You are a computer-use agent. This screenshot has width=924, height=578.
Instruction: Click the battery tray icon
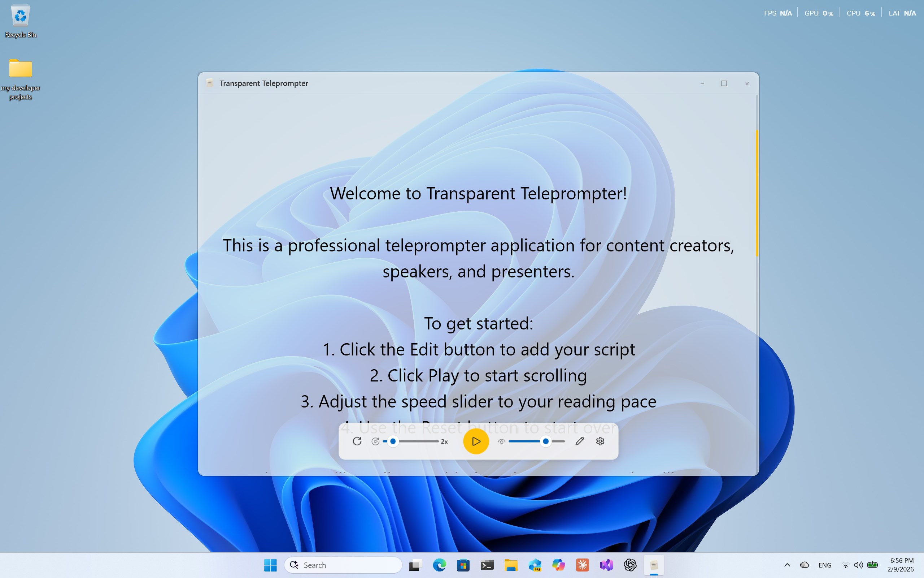[x=872, y=565]
